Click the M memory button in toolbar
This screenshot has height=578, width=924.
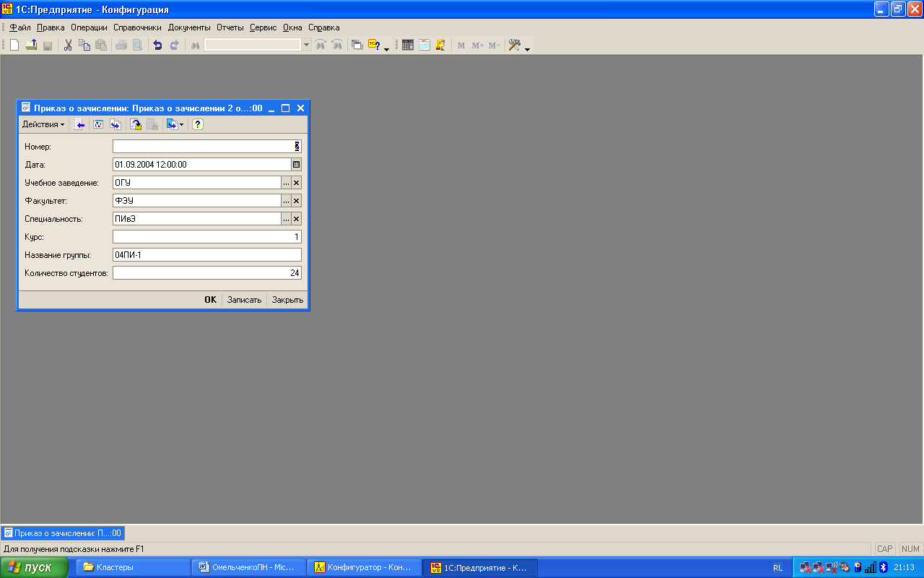click(461, 45)
